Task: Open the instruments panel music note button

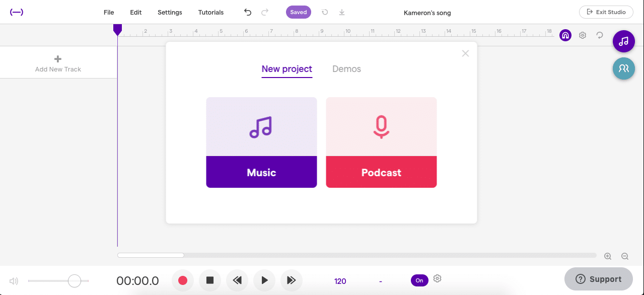Action: [x=623, y=41]
